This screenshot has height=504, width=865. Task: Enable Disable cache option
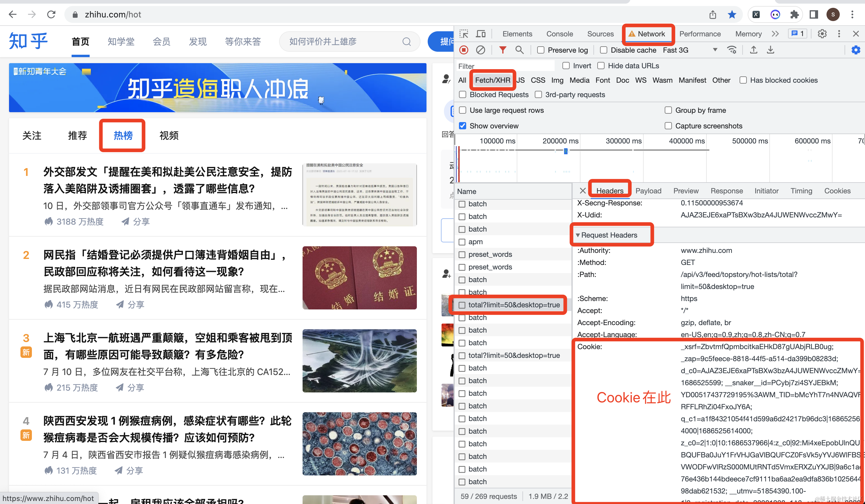(603, 50)
